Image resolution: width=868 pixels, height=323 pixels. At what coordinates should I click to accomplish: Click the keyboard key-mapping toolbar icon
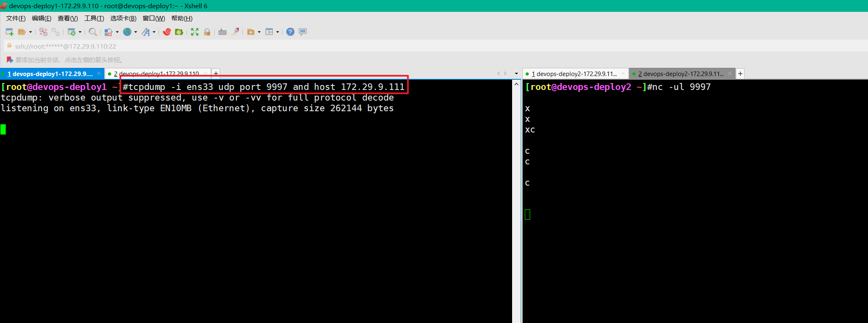pos(223,32)
